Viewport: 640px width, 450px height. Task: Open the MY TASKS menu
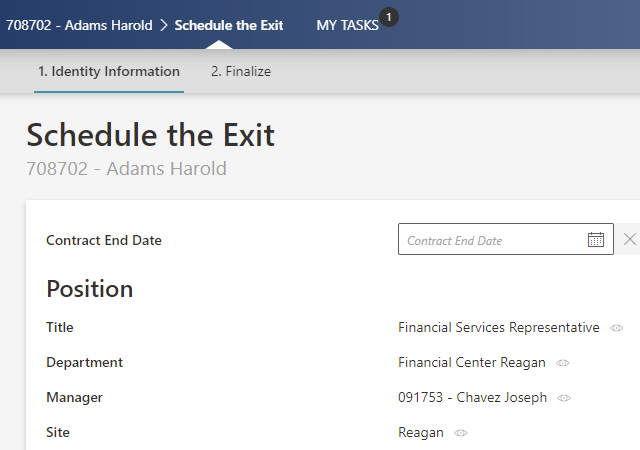point(347,26)
